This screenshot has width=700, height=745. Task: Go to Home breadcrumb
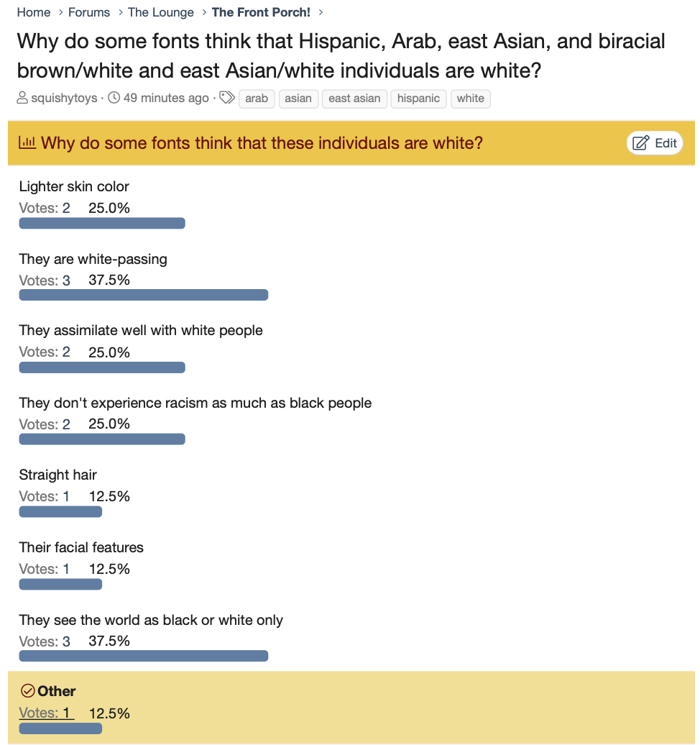[x=34, y=12]
